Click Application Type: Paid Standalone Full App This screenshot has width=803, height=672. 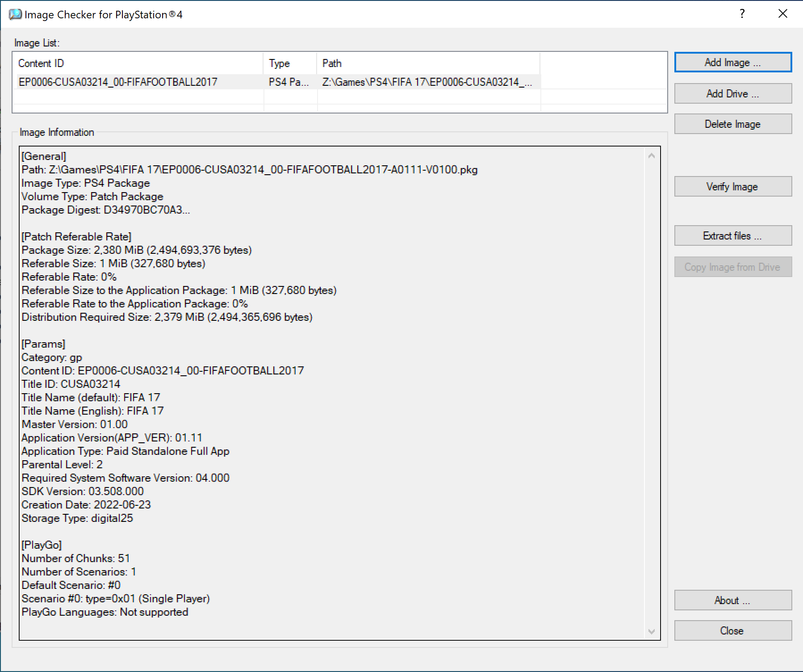(x=125, y=451)
